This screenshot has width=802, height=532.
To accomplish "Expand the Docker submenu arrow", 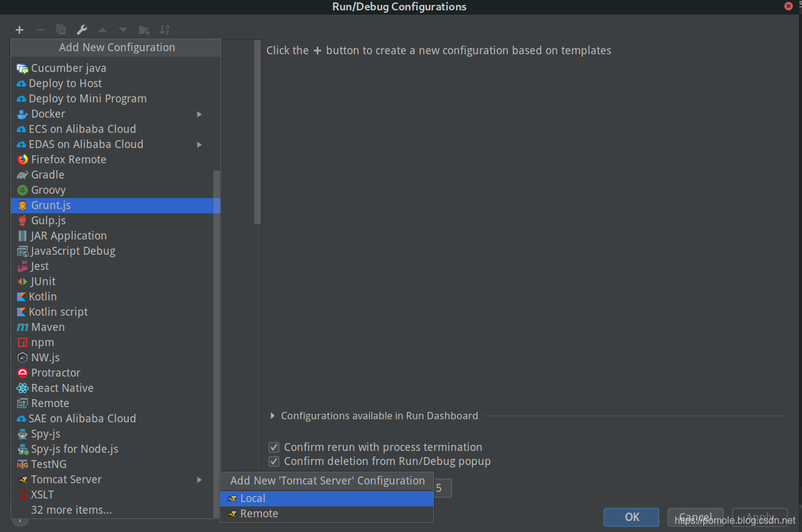I will 199,114.
